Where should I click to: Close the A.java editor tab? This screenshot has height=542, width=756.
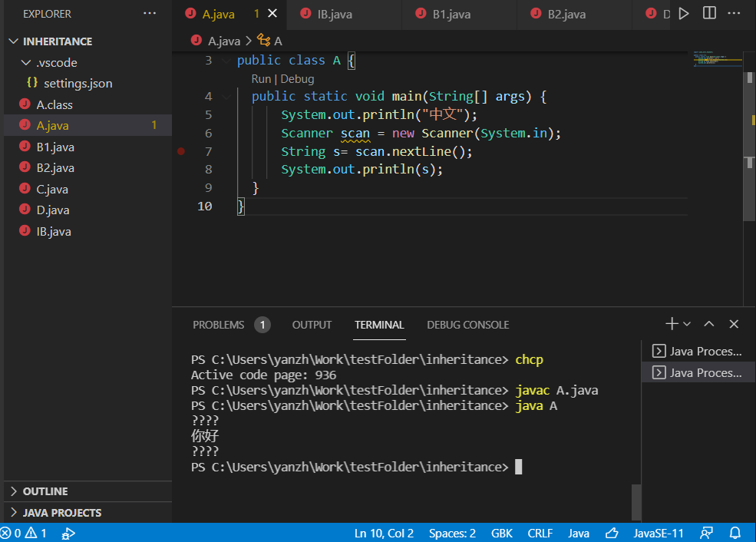272,14
